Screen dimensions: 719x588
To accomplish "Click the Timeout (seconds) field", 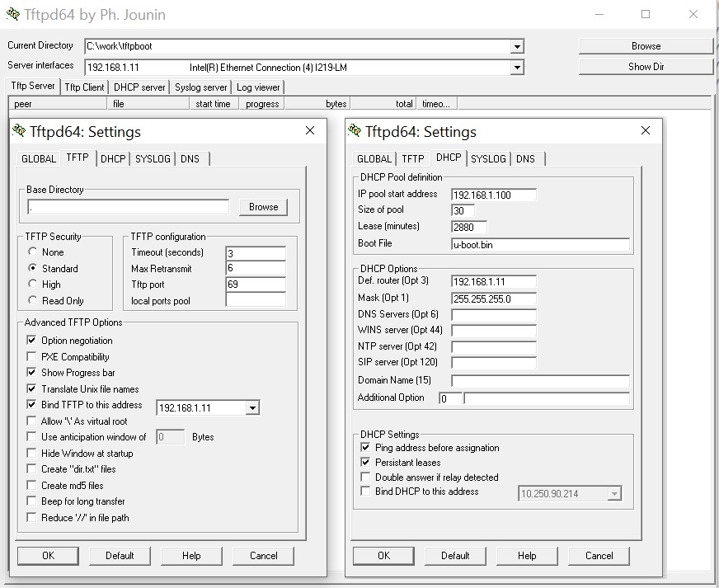I will point(256,252).
